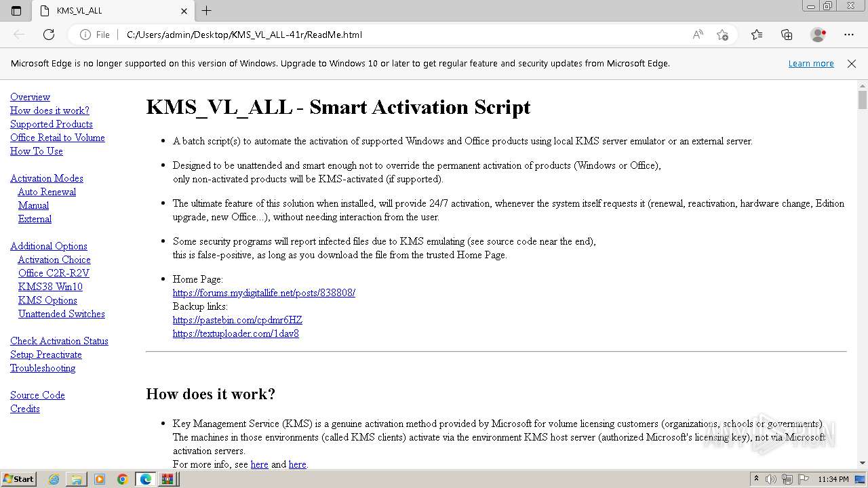
Task: Go to Office C2R-R2V section
Action: 54,273
